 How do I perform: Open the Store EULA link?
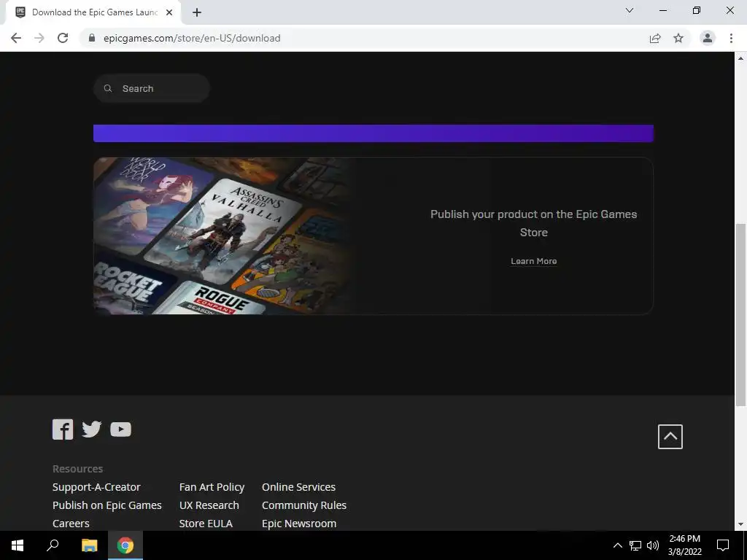pos(206,524)
